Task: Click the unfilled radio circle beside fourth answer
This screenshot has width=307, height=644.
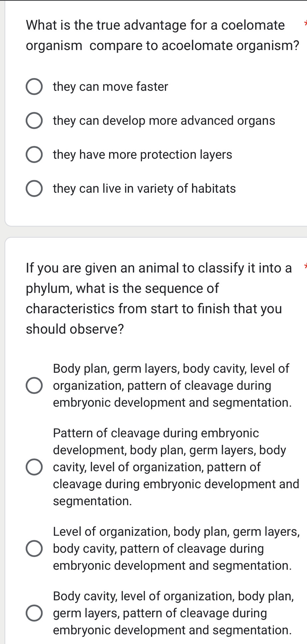Action: coord(34,189)
